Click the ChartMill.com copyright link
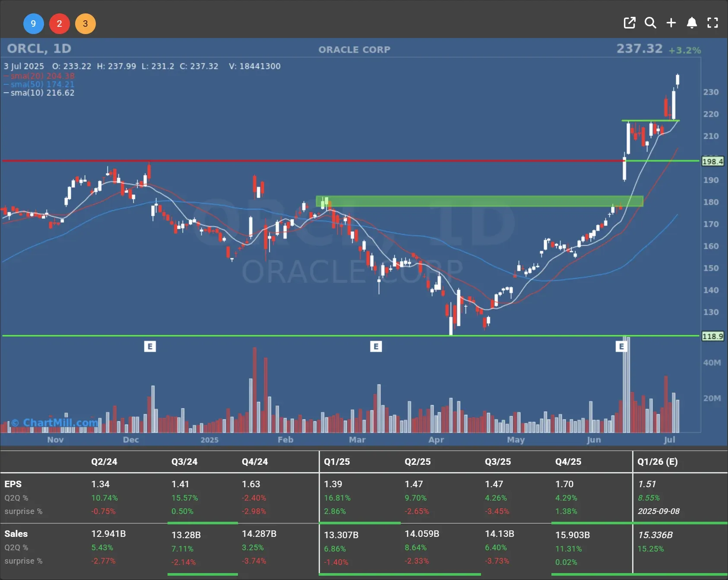This screenshot has width=728, height=580. [54, 422]
